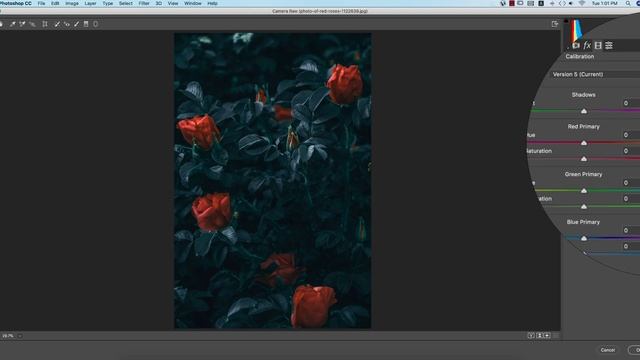Open the zoom level dropdown arrow
The image size is (640, 360).
coord(20,336)
